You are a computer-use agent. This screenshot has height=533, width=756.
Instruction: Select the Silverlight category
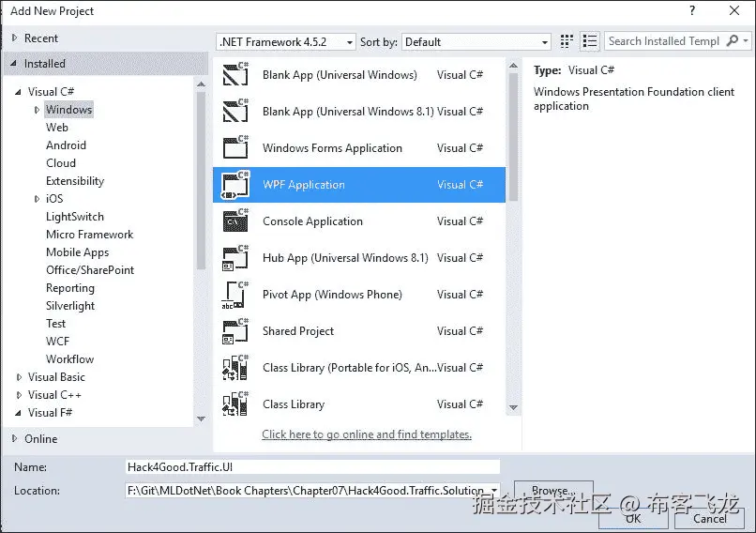pos(70,306)
